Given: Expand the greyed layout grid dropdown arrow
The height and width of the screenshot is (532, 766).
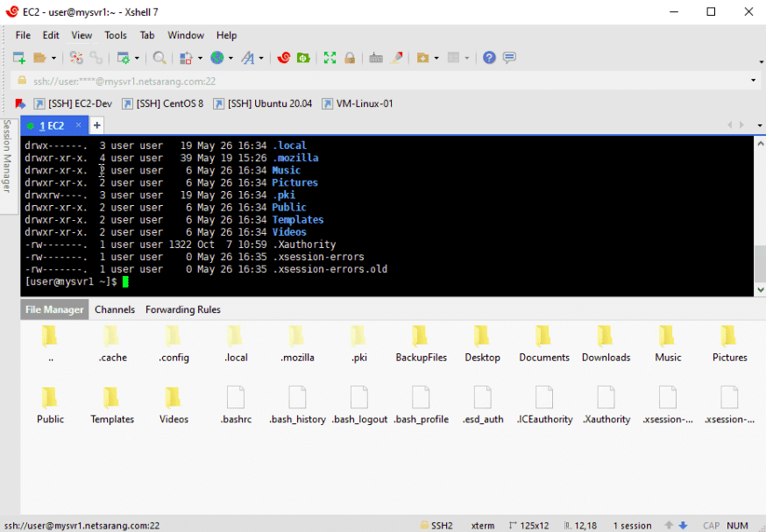Looking at the screenshot, I should click(467, 58).
